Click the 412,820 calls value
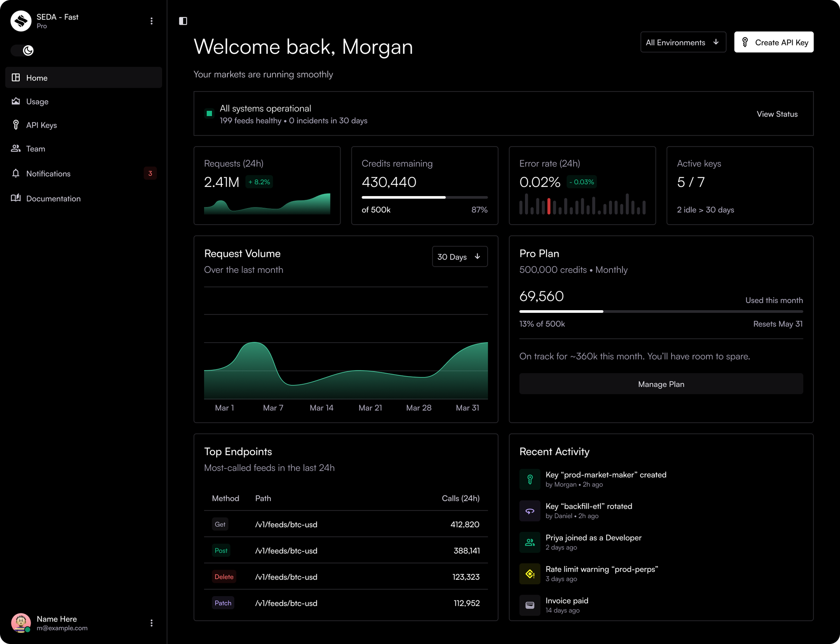 (465, 524)
